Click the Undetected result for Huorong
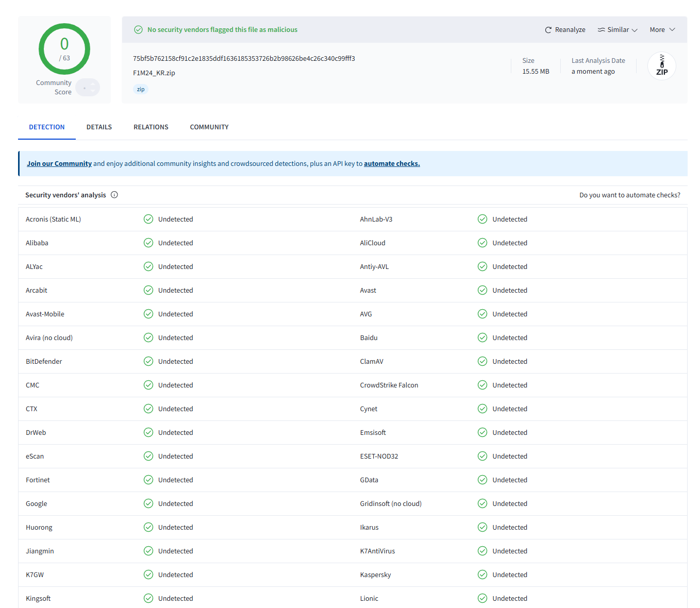The width and height of the screenshot is (700, 608). coord(176,528)
